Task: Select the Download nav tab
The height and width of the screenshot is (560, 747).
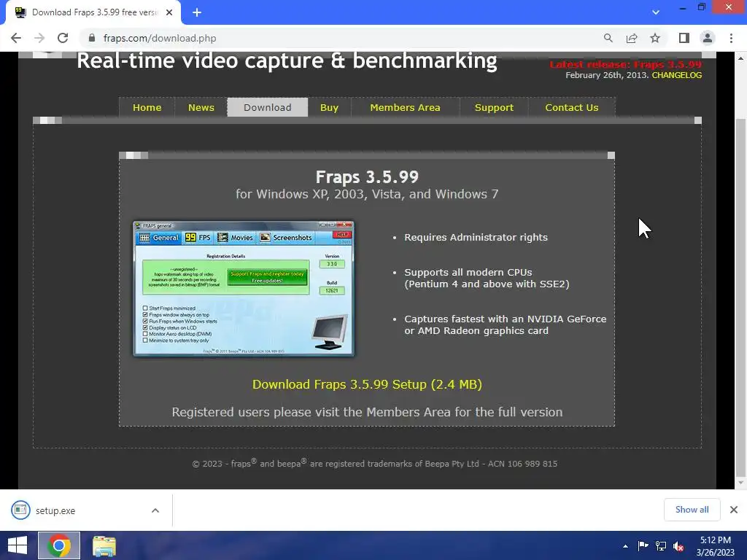Action: tap(267, 108)
